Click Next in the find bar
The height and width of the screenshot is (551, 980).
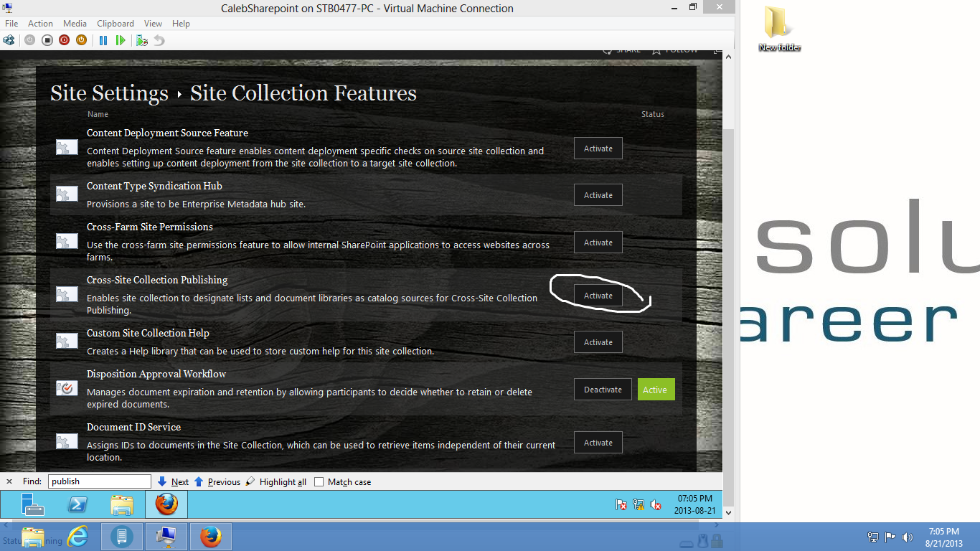[173, 482]
